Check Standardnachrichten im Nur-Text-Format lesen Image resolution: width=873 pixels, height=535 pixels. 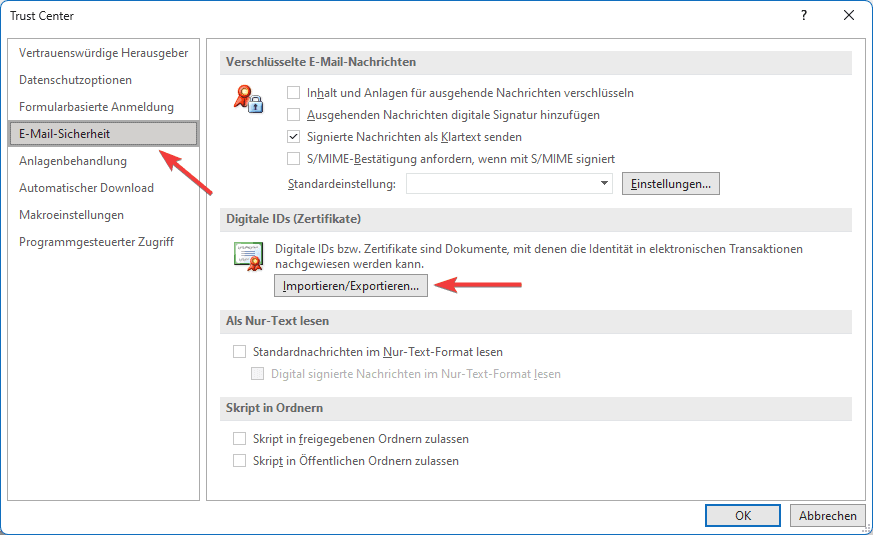coord(239,352)
